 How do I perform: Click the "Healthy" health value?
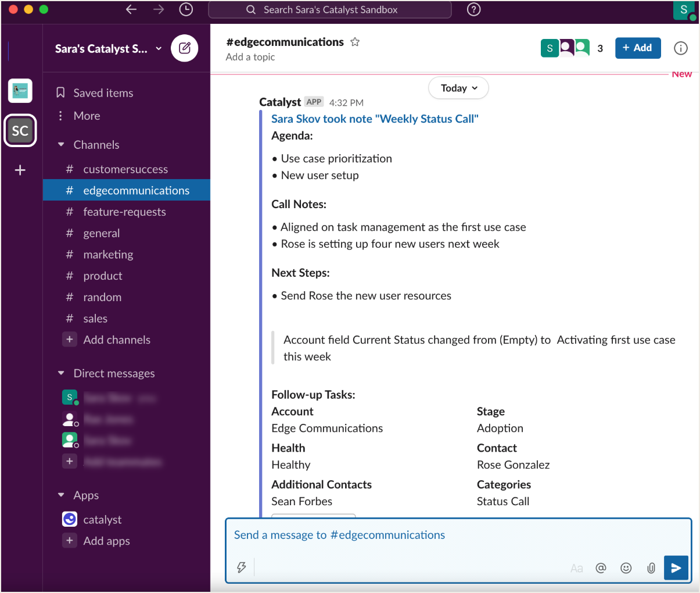[291, 465]
